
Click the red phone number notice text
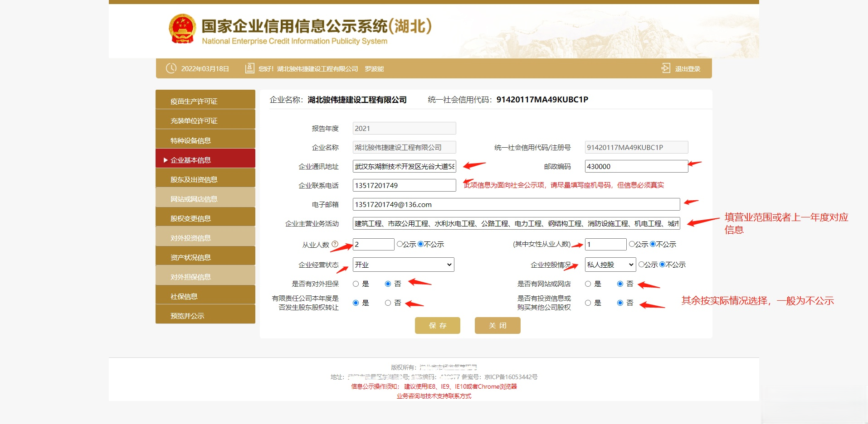point(564,185)
